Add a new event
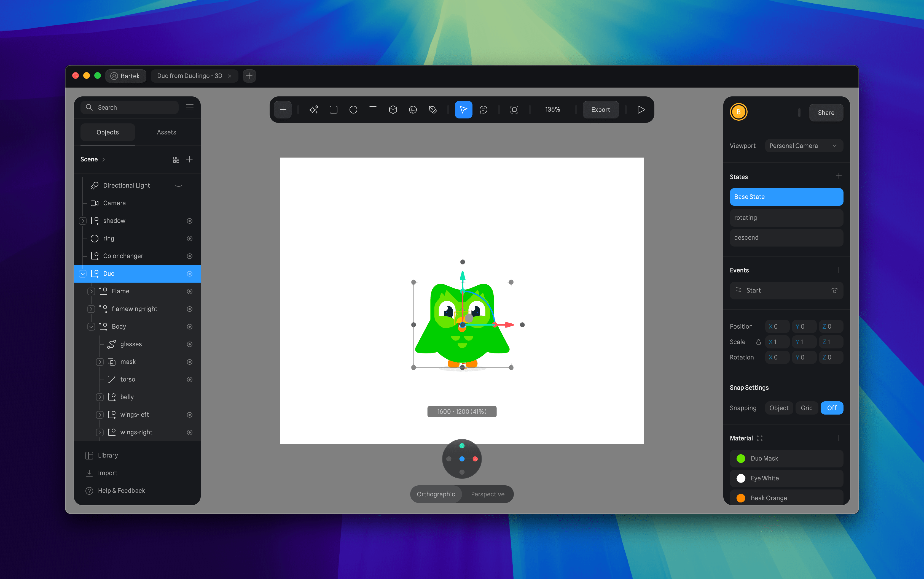The height and width of the screenshot is (579, 924). tap(839, 270)
